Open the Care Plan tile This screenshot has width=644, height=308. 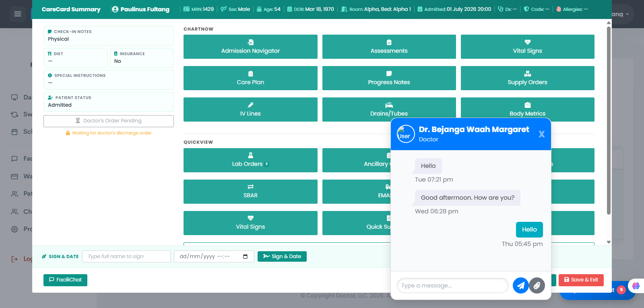coord(250,78)
